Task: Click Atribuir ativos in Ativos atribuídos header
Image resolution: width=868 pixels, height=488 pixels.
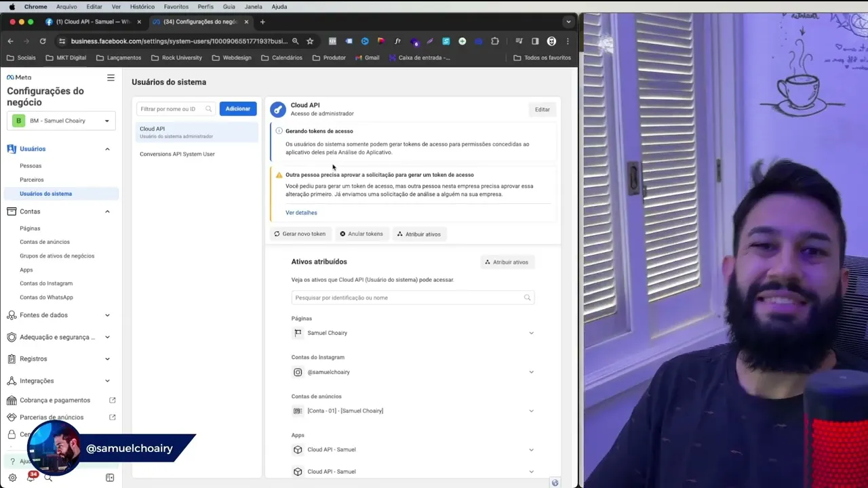Action: pyautogui.click(x=507, y=262)
